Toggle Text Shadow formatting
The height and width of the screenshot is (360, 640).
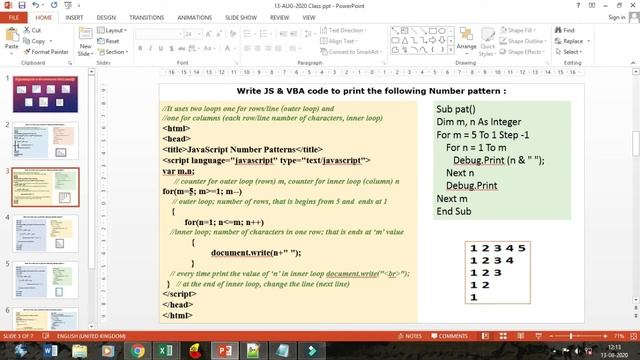[x=171, y=49]
